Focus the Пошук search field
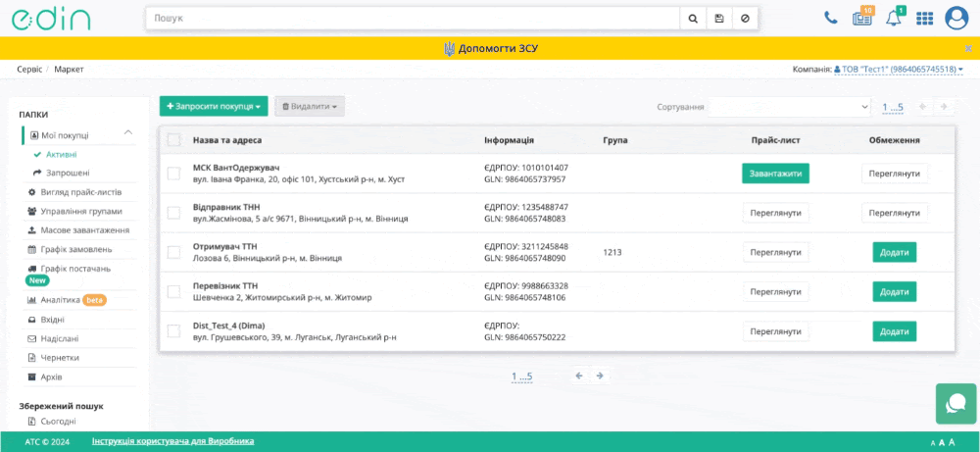980x452 pixels. (413, 19)
